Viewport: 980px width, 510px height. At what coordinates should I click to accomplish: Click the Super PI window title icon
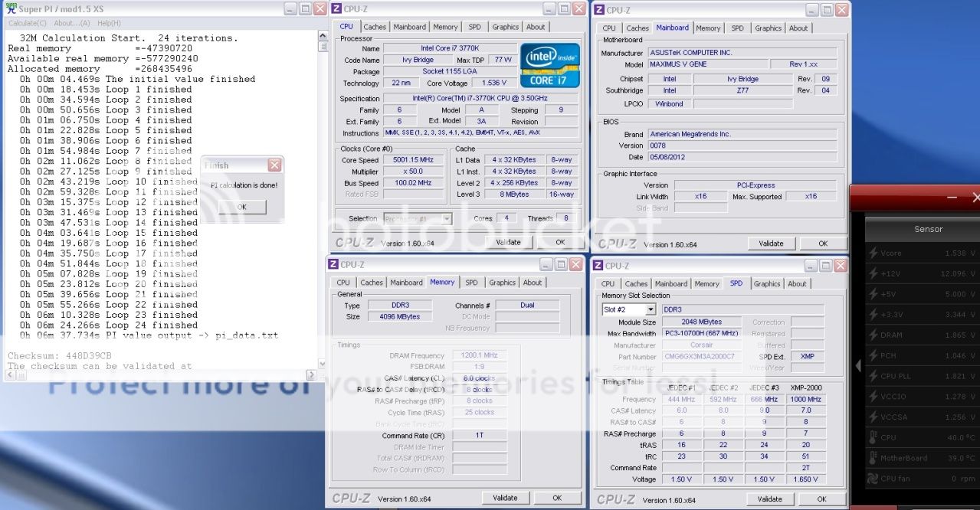tap(10, 9)
